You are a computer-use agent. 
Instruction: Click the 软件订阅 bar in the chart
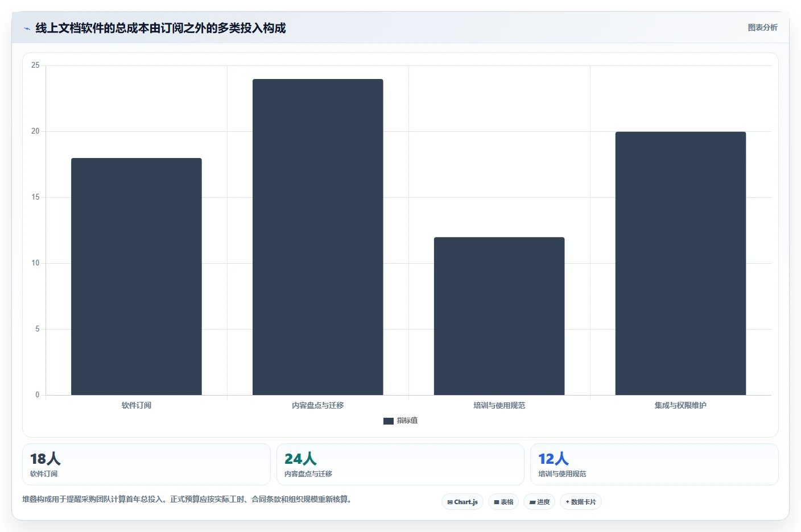[x=137, y=276]
